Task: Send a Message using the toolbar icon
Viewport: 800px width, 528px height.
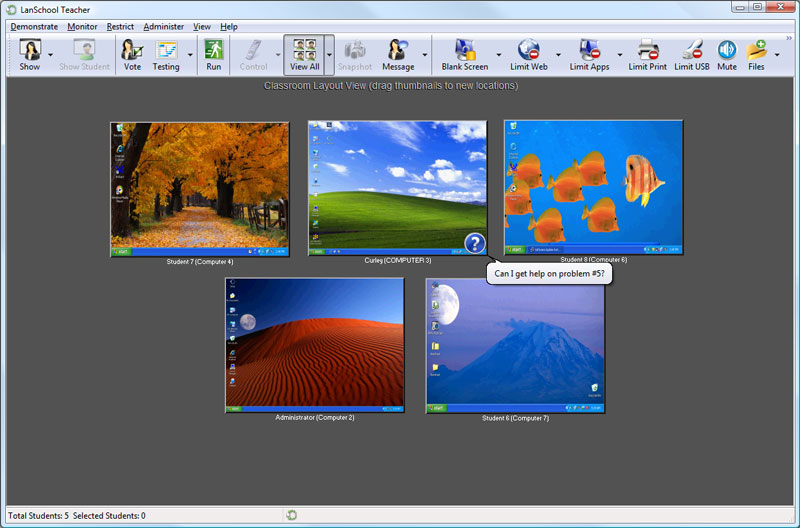Action: pyautogui.click(x=398, y=55)
